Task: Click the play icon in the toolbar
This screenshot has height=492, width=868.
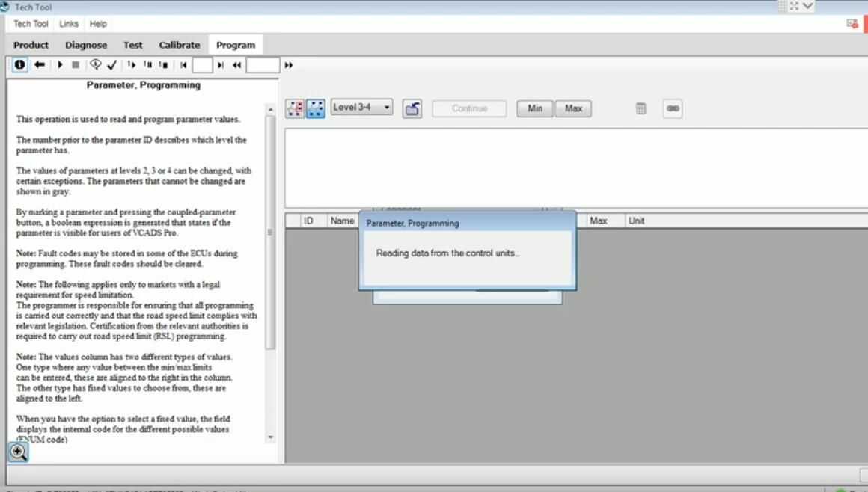Action: pyautogui.click(x=60, y=65)
